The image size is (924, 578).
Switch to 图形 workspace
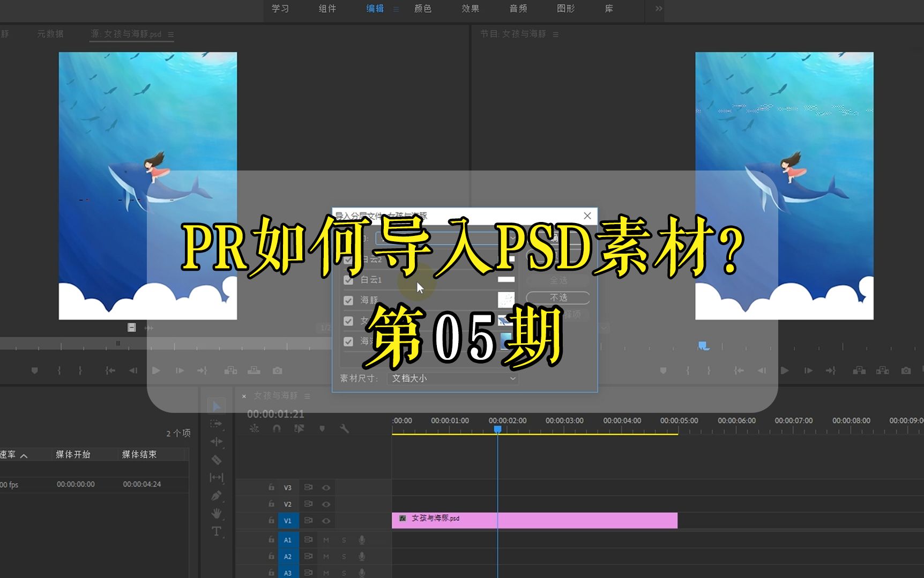[x=566, y=9]
